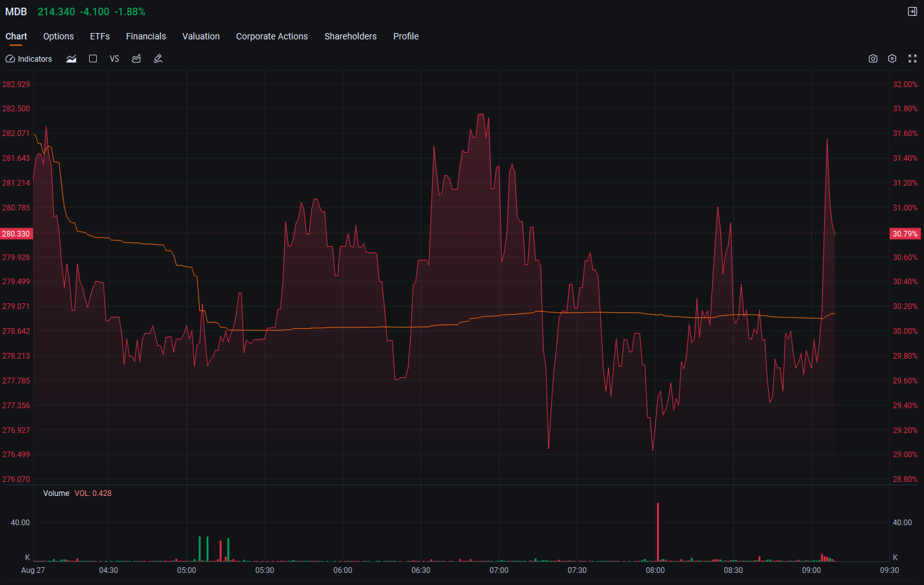Click the 282.929 price axis label
Image resolution: width=924 pixels, height=585 pixels.
pos(16,84)
